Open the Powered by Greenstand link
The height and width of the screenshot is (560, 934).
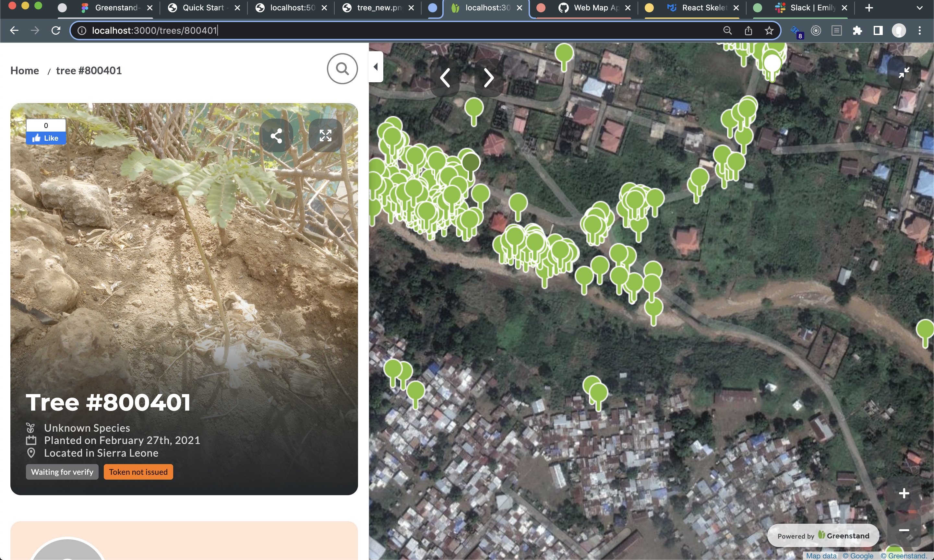823,535
